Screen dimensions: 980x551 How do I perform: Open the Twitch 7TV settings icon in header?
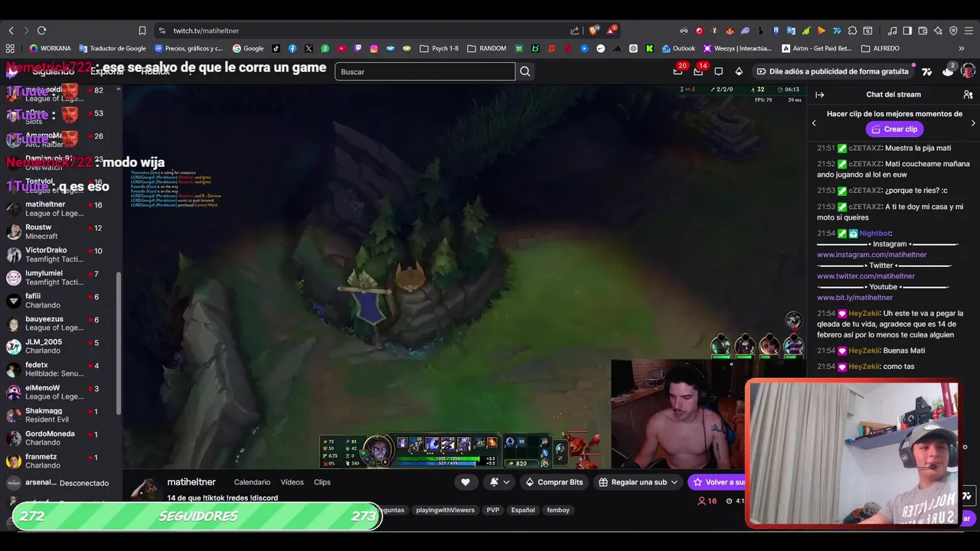(927, 71)
